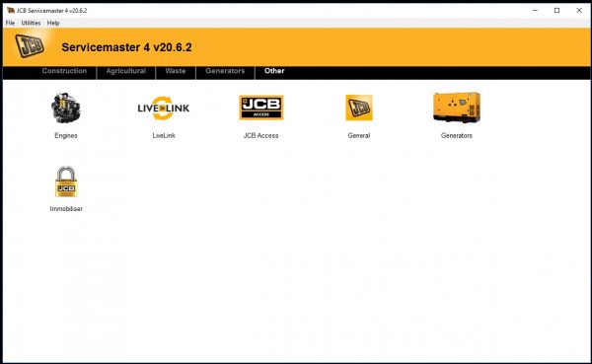592x364 pixels.
Task: Launch the LiveLink tool icon
Action: point(164,108)
